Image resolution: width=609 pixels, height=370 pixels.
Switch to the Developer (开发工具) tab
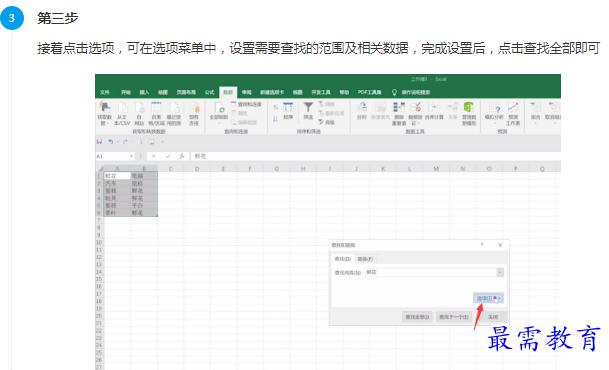(x=321, y=92)
